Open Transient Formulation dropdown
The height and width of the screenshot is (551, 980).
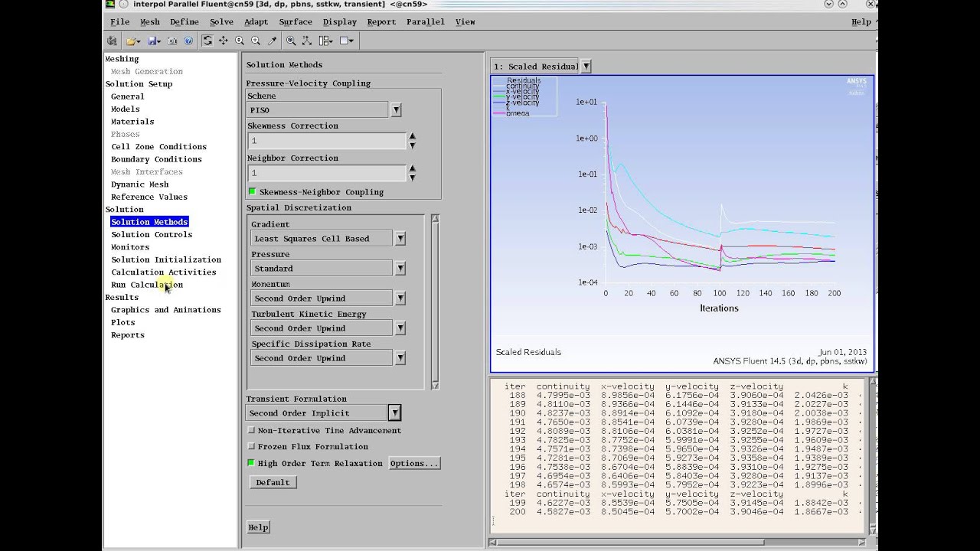coord(394,413)
